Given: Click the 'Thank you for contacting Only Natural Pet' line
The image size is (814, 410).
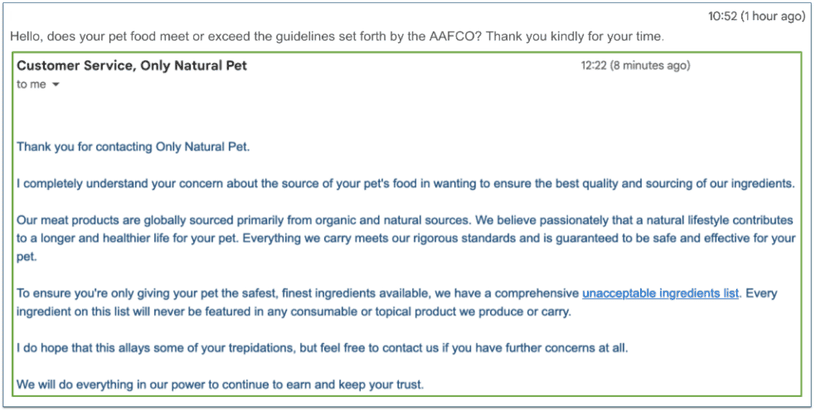Looking at the screenshot, I should pos(133,147).
